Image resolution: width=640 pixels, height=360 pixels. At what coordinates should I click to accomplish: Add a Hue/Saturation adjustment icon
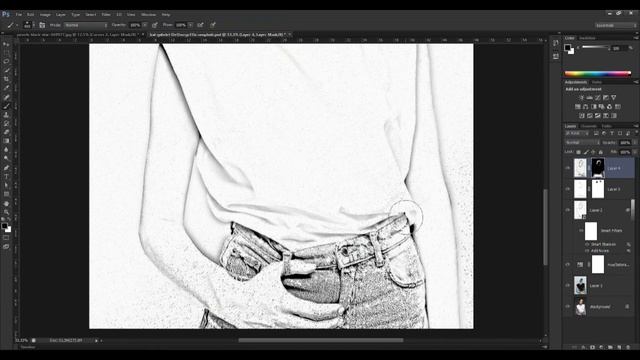click(x=578, y=107)
